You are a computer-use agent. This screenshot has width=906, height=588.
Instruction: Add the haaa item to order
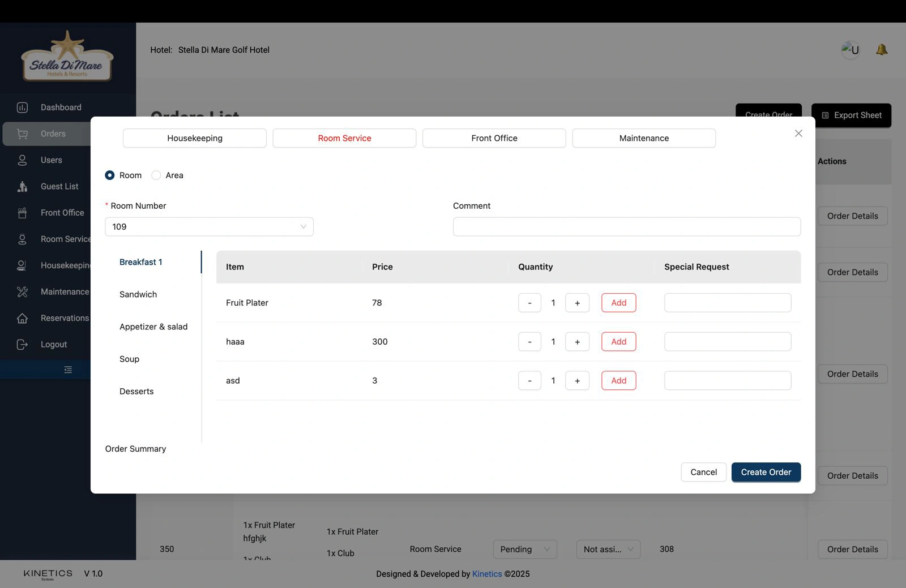pyautogui.click(x=618, y=342)
